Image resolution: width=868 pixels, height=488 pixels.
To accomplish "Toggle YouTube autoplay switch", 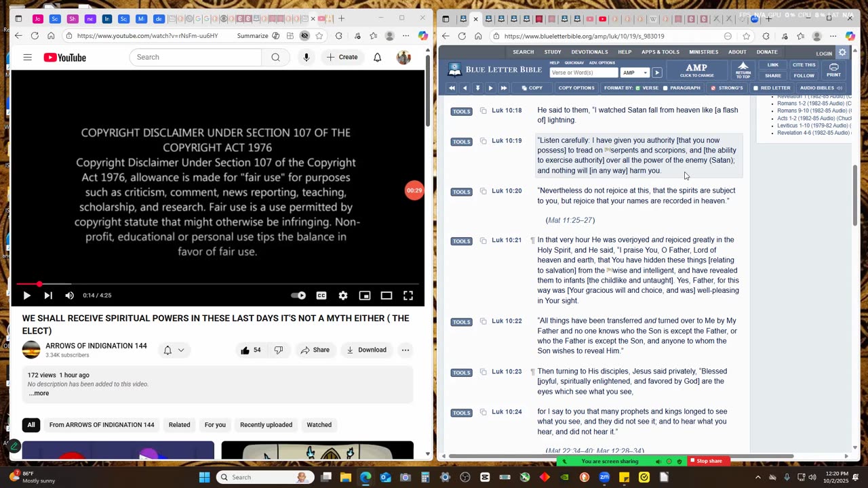I will click(x=298, y=296).
